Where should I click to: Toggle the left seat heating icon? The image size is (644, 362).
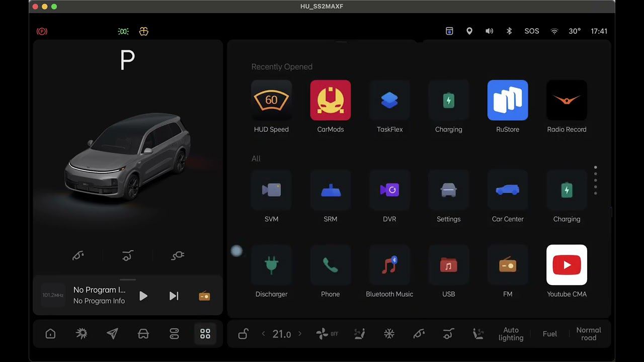[359, 334]
